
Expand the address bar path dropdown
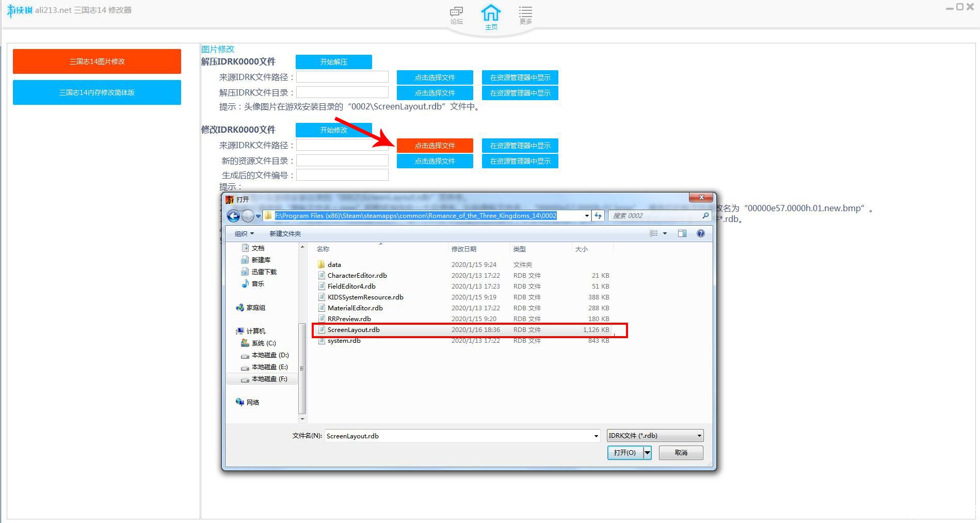click(x=587, y=216)
